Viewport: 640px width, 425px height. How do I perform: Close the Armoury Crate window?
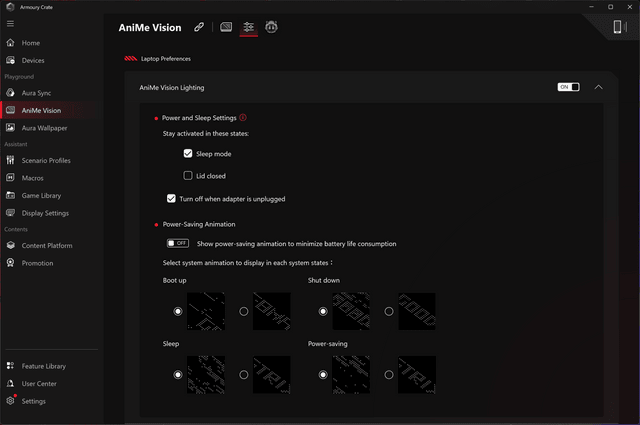click(x=630, y=7)
